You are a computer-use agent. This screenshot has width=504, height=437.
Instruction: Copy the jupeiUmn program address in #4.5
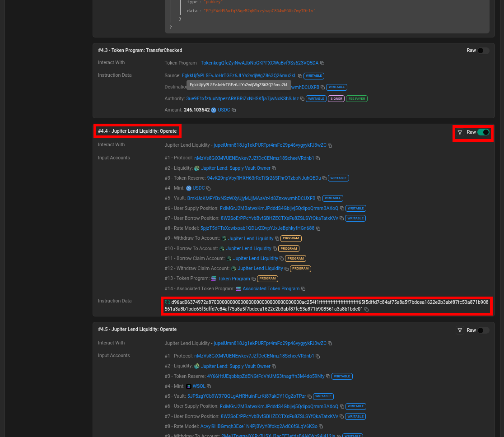[x=330, y=343]
